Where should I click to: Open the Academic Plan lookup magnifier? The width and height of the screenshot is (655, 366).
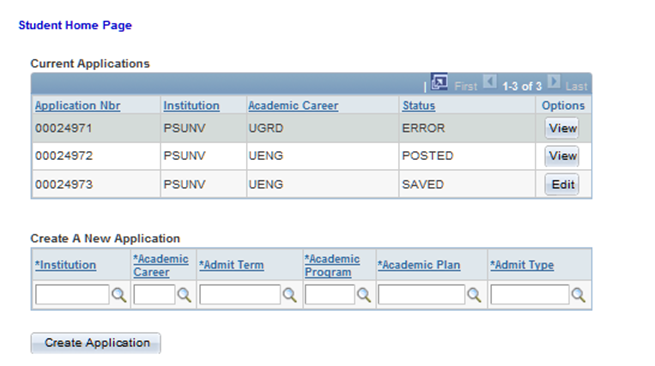[474, 295]
